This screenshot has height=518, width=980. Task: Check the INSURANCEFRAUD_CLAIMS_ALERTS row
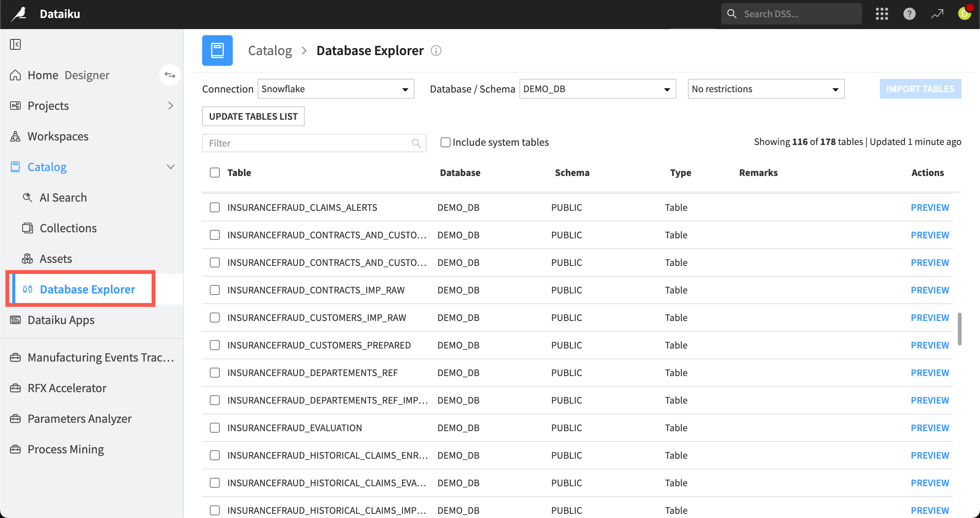click(215, 207)
